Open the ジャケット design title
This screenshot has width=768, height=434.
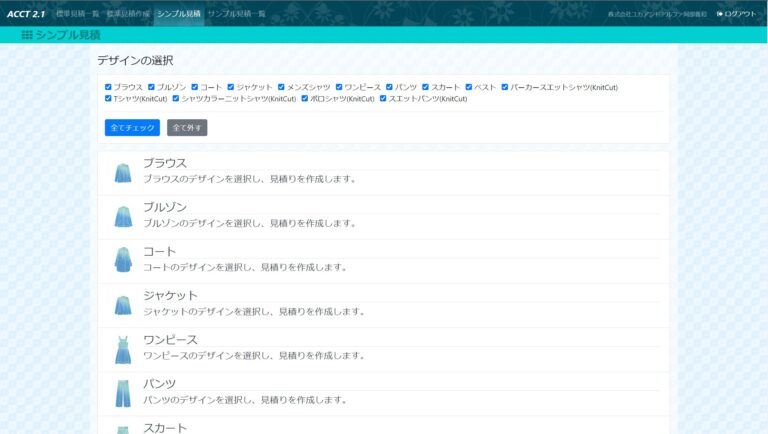point(170,295)
